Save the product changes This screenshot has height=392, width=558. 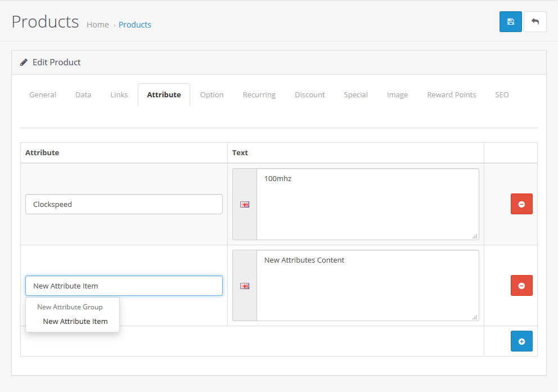coord(510,21)
